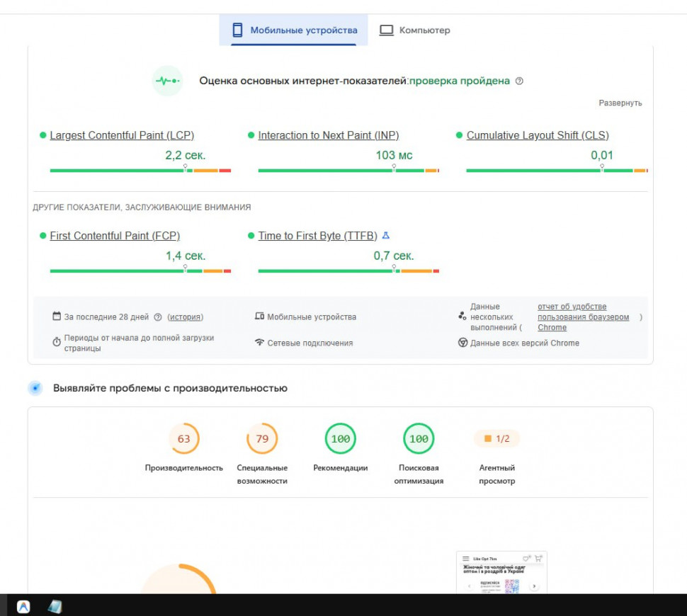Open the история link

(x=186, y=316)
